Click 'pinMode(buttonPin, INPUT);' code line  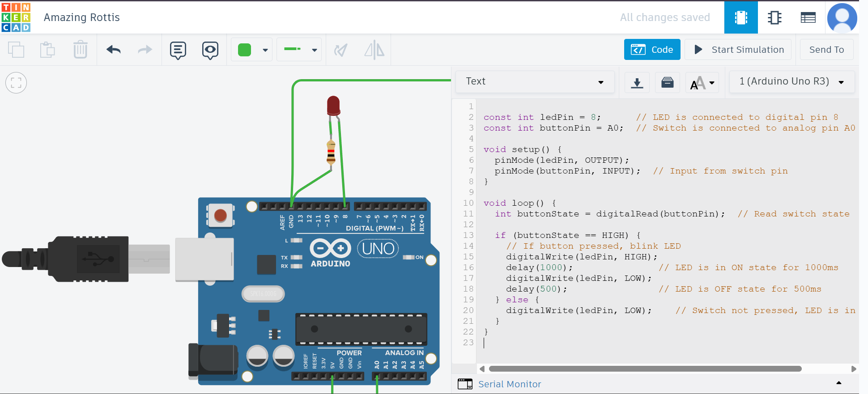coord(567,171)
